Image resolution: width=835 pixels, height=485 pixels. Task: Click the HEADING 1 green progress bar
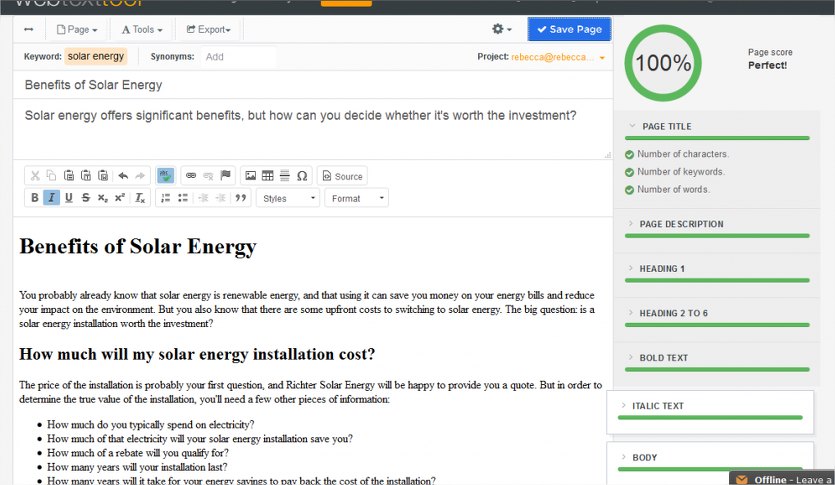point(717,280)
